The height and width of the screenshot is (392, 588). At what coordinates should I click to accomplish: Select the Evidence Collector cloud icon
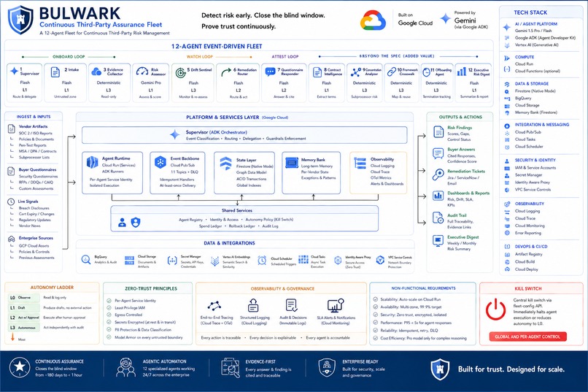pyautogui.click(x=96, y=71)
